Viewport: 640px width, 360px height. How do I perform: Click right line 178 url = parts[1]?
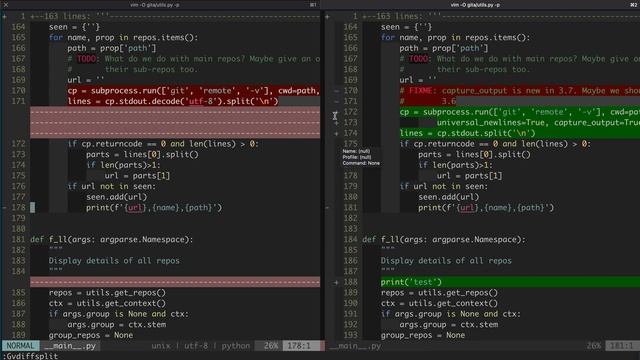pyautogui.click(x=469, y=176)
